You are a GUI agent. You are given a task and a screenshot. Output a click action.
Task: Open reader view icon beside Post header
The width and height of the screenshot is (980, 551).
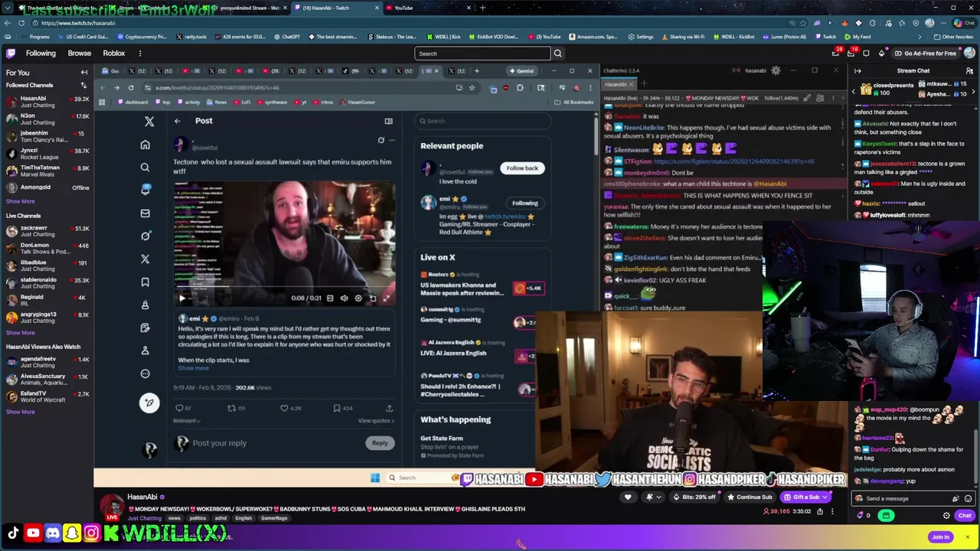[388, 121]
